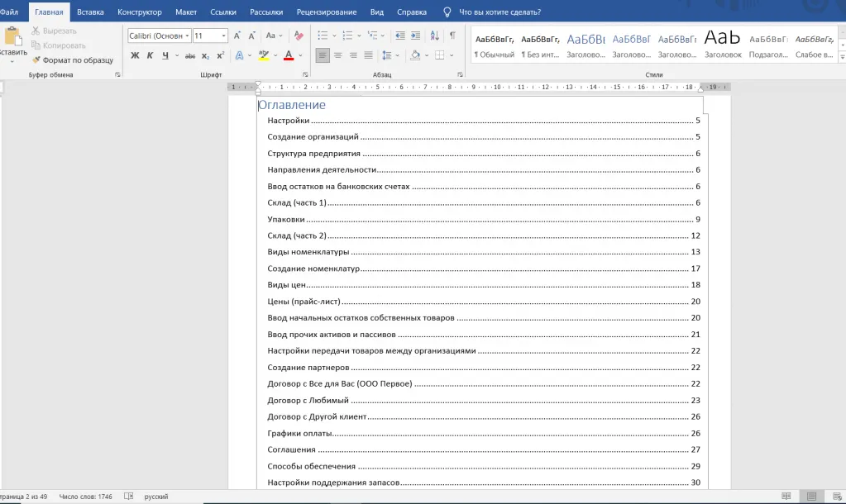The image size is (846, 504).
Task: Apply strikethrough formatting
Action: tap(190, 55)
